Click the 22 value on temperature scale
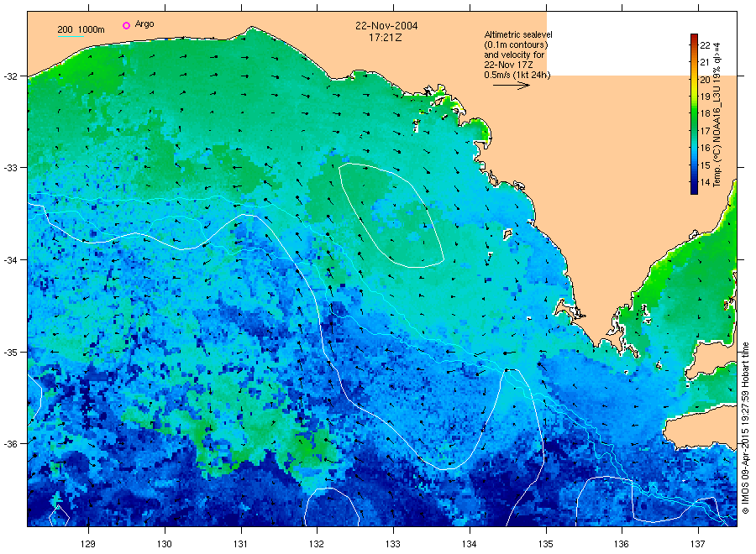The width and height of the screenshot is (756, 554). click(x=705, y=45)
